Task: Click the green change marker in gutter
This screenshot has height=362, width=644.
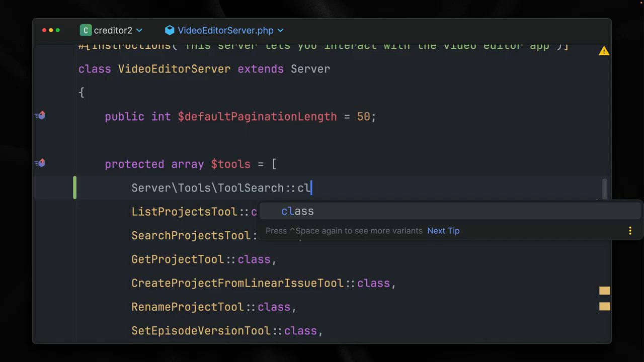Action: coord(74,188)
